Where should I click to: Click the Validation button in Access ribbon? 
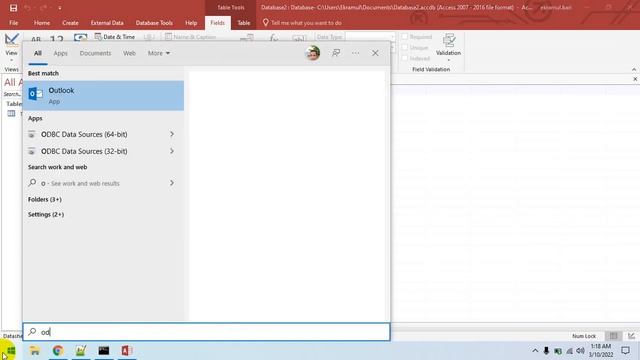coord(448,46)
